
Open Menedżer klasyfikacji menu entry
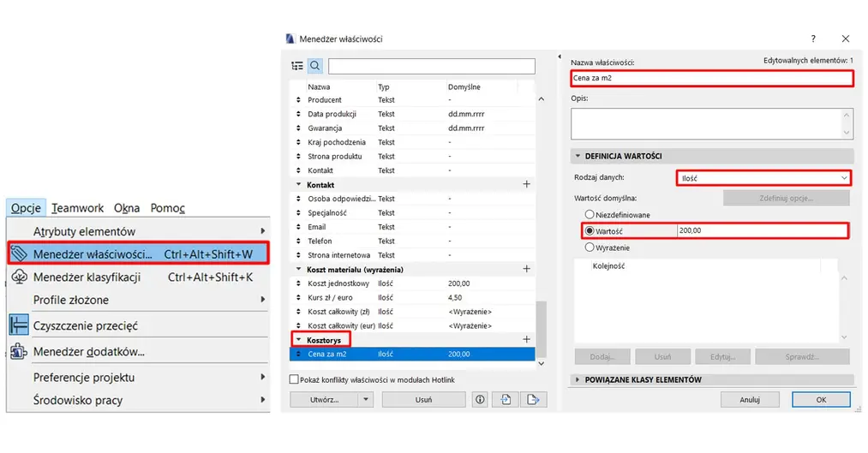[138, 277]
